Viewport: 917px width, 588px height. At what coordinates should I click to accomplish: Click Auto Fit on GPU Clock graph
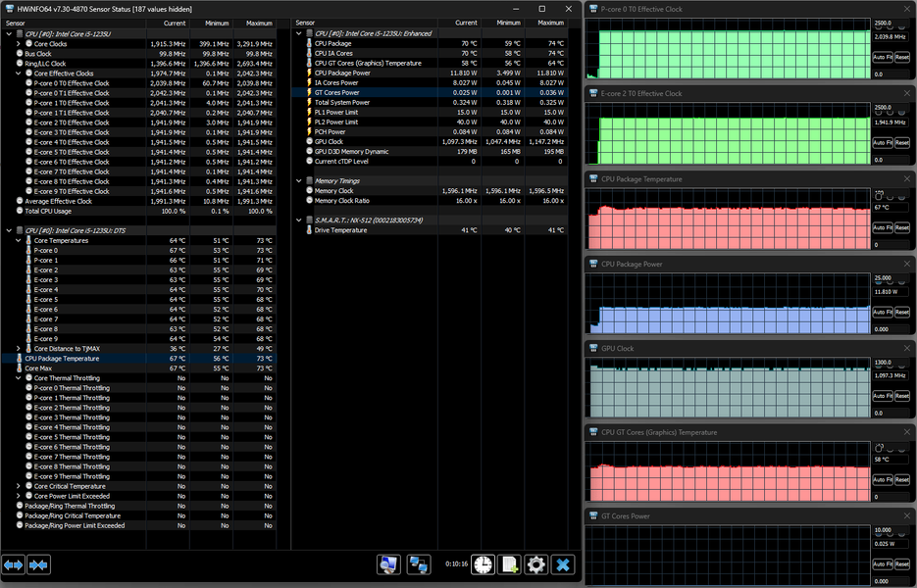[882, 396]
